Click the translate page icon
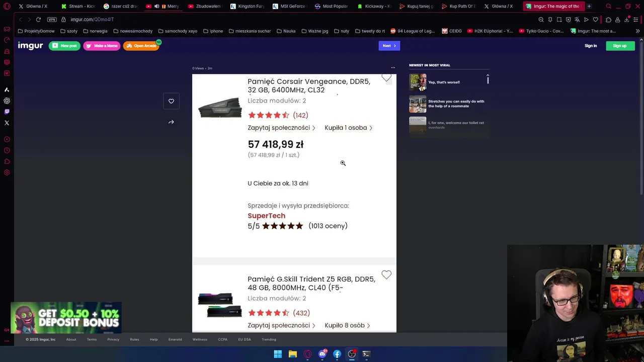Viewport: 644px width, 362px height. coord(577,20)
